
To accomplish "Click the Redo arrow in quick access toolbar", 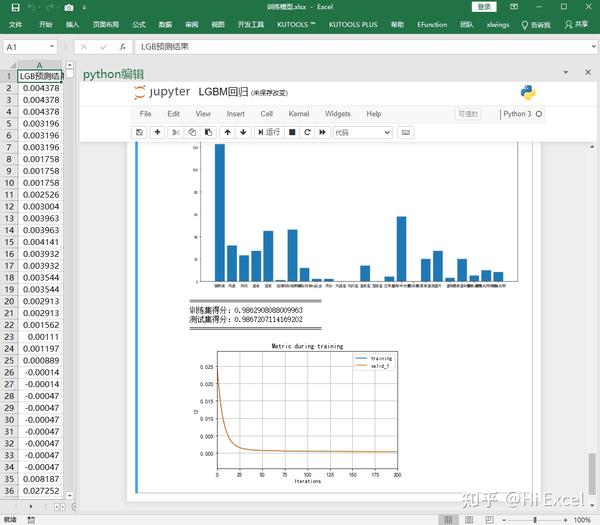I will 51,7.
